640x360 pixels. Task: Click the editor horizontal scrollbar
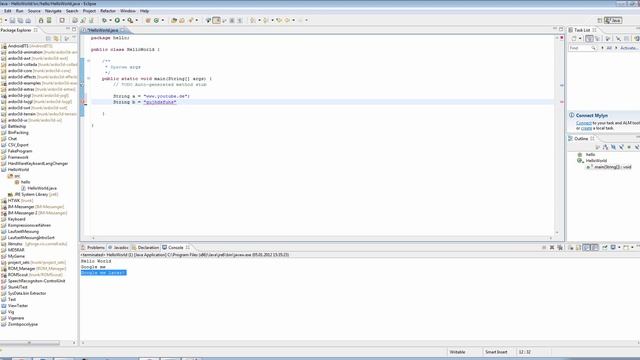pyautogui.click(x=322, y=238)
